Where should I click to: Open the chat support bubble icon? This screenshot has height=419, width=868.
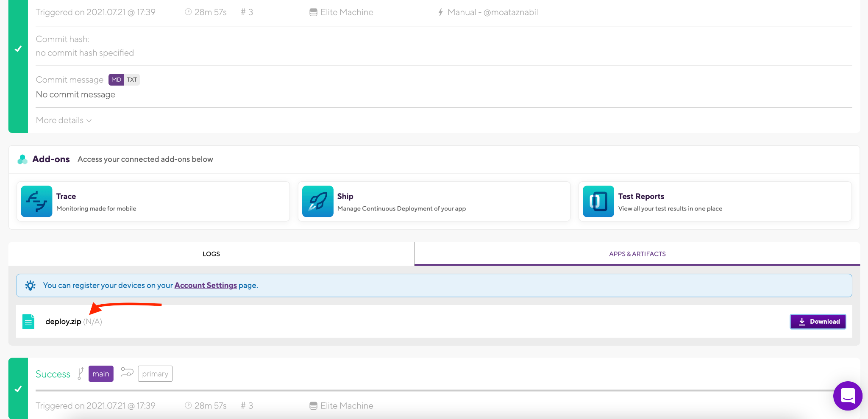(x=848, y=396)
